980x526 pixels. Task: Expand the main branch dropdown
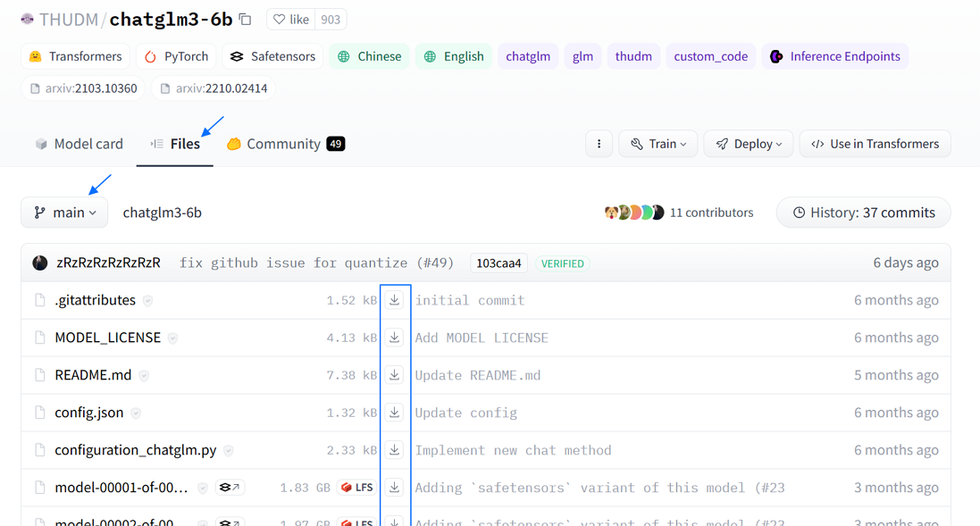(x=64, y=213)
